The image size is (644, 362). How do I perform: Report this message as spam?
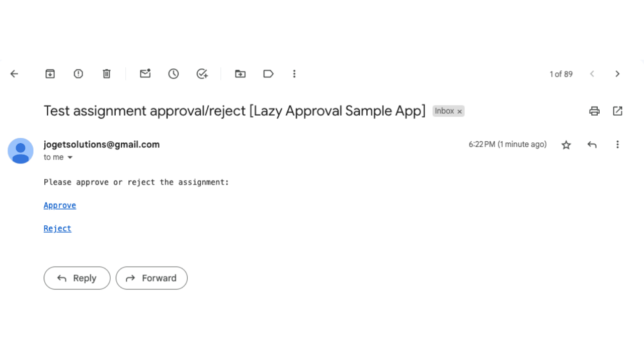[78, 74]
